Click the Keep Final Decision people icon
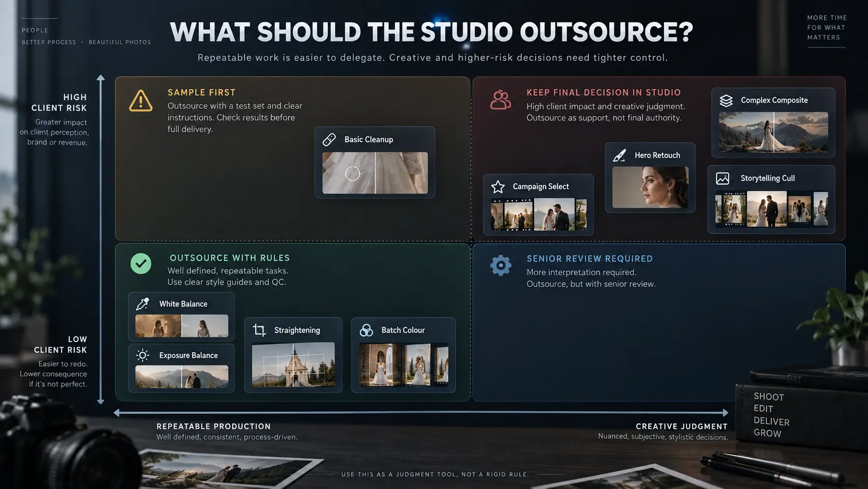 pyautogui.click(x=500, y=100)
